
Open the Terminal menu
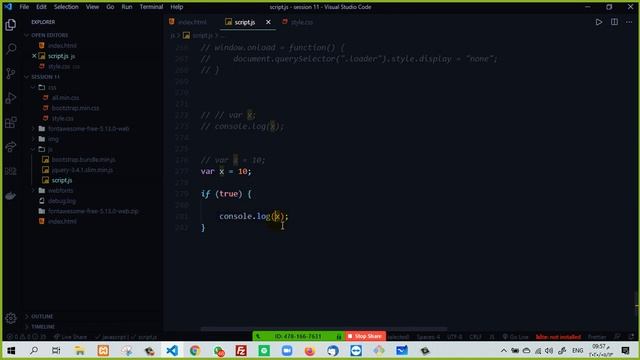pyautogui.click(x=151, y=7)
